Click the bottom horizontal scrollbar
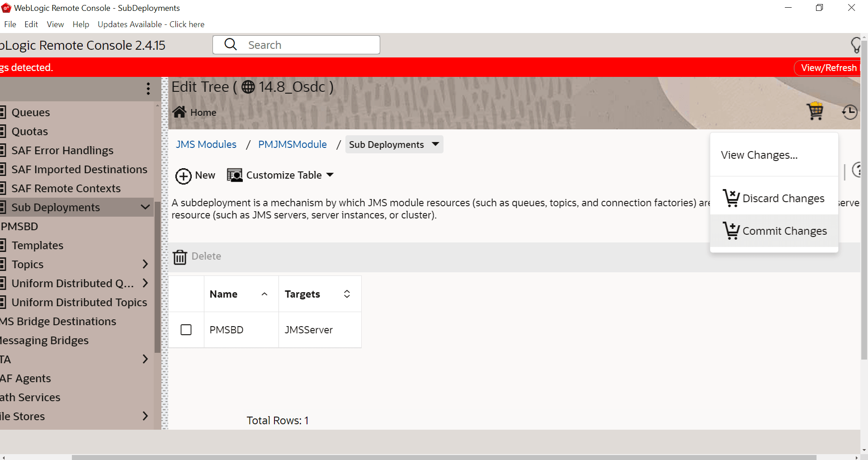The height and width of the screenshot is (460, 868). pos(444,457)
